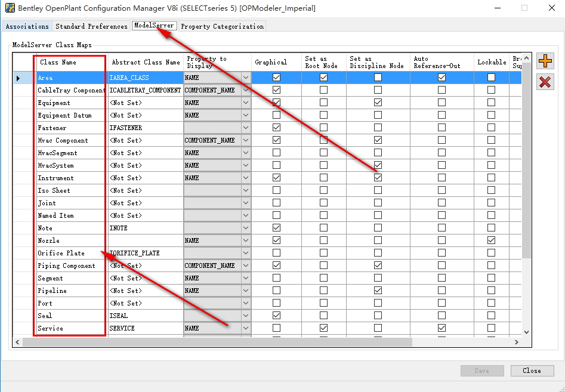Image resolution: width=565 pixels, height=392 pixels.
Task: Click the scroll down arrow of the grid
Action: pyautogui.click(x=526, y=332)
